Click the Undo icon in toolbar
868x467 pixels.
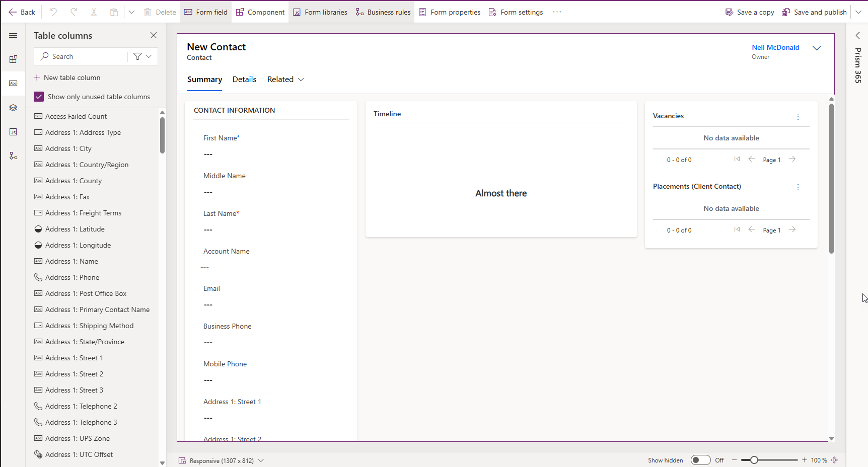tap(53, 12)
